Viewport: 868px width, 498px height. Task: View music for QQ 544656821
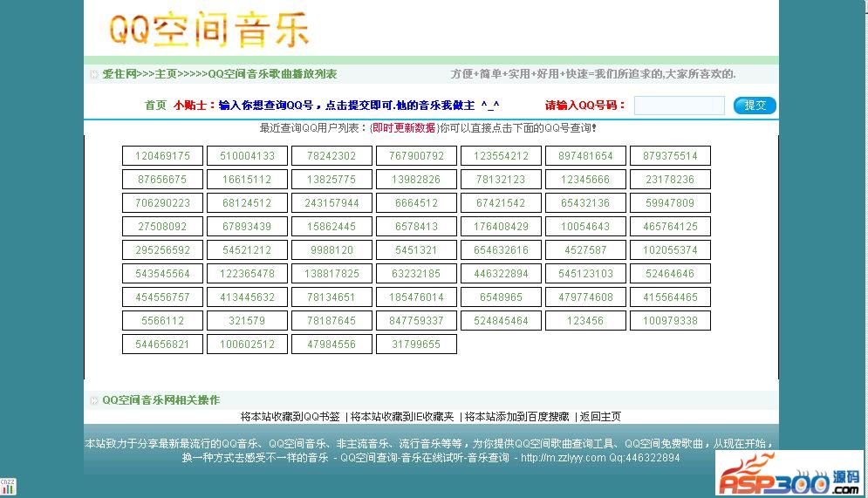pos(163,345)
